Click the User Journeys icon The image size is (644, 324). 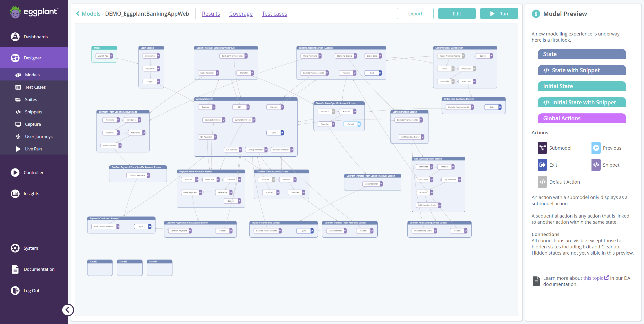click(18, 137)
